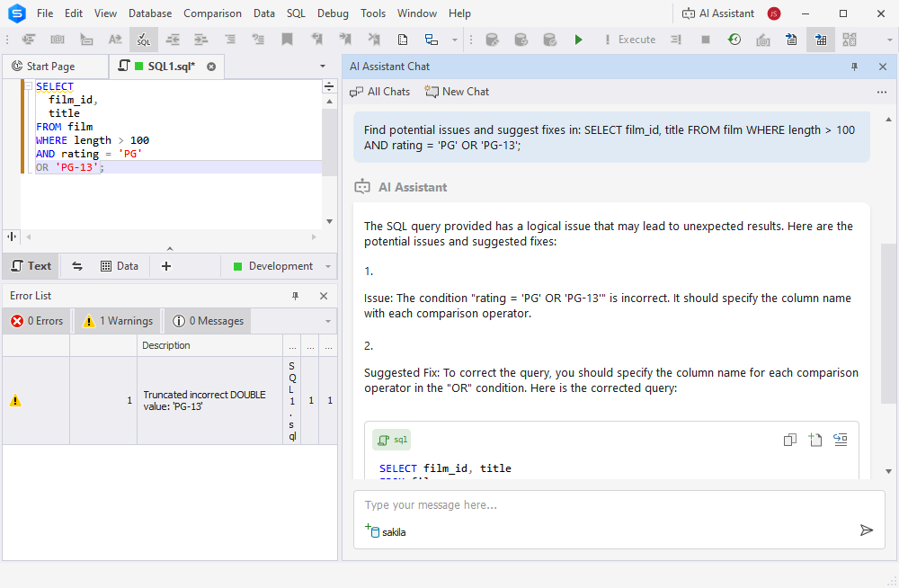Open the Database menu
The height and width of the screenshot is (588, 899).
coord(149,13)
